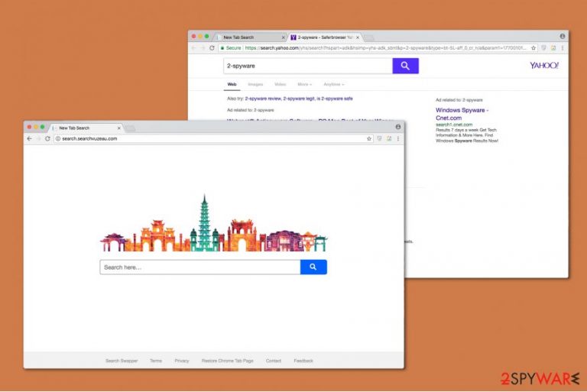Viewport: 587px width, 392px height.
Task: Click the is 2-spyware safe suggestion link
Action: [335, 99]
